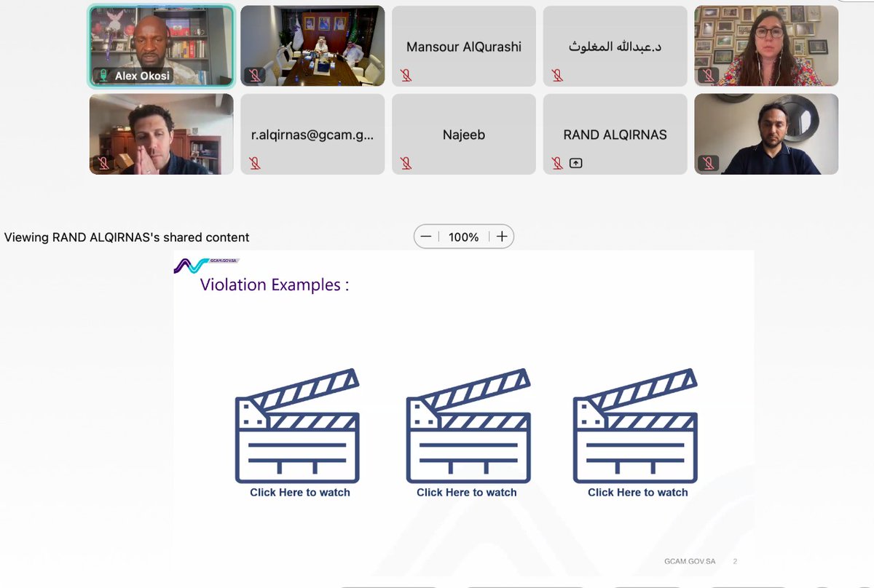Click Mansour AlQurashi's muted microphone icon
Viewport: 874px width, 588px height.
coord(406,75)
